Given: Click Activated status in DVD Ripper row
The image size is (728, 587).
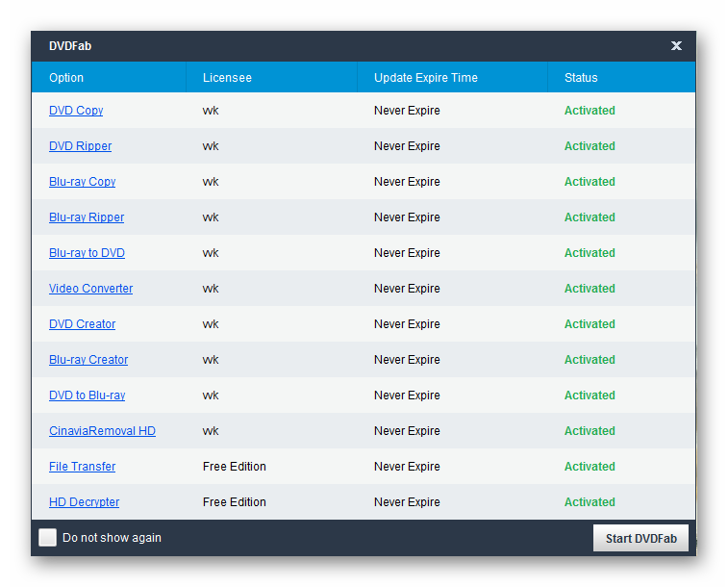Looking at the screenshot, I should 590,146.
